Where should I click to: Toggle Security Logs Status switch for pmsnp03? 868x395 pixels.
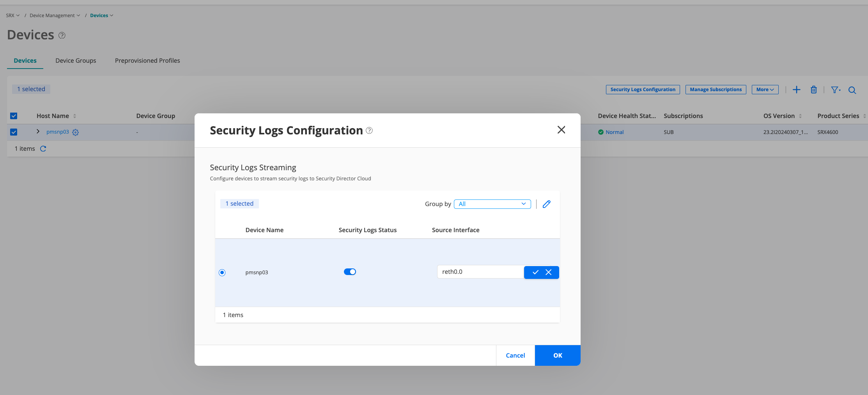click(350, 272)
